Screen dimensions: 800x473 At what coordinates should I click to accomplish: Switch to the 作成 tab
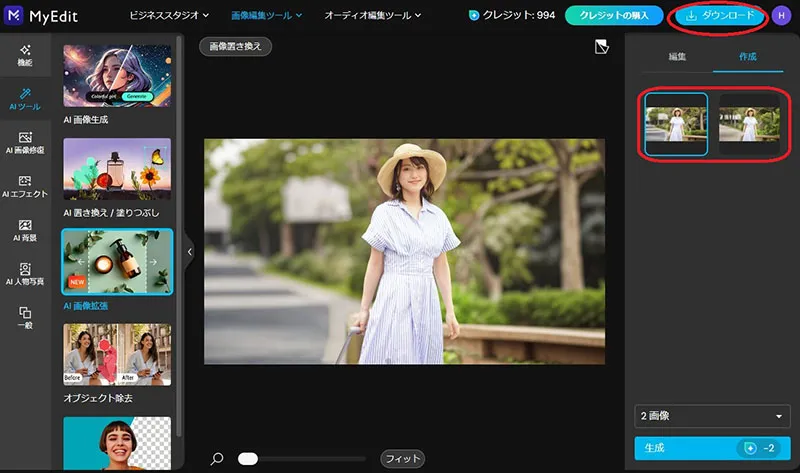[x=747, y=56]
